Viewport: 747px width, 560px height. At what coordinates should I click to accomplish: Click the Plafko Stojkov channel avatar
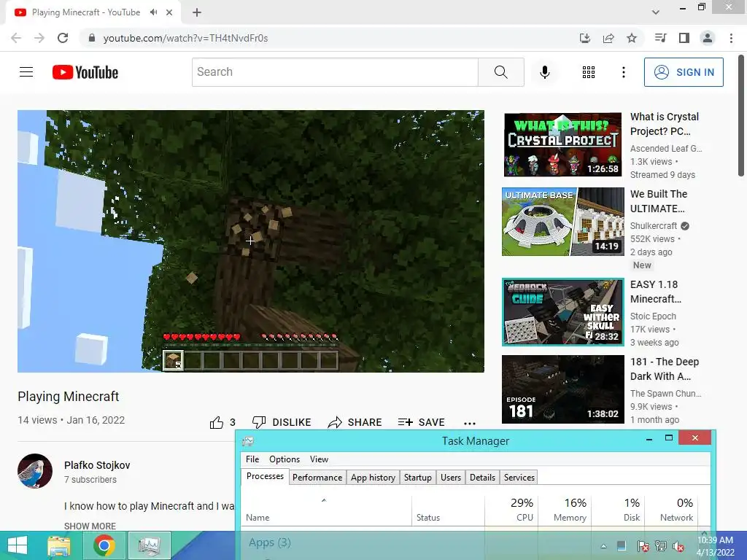pyautogui.click(x=35, y=471)
